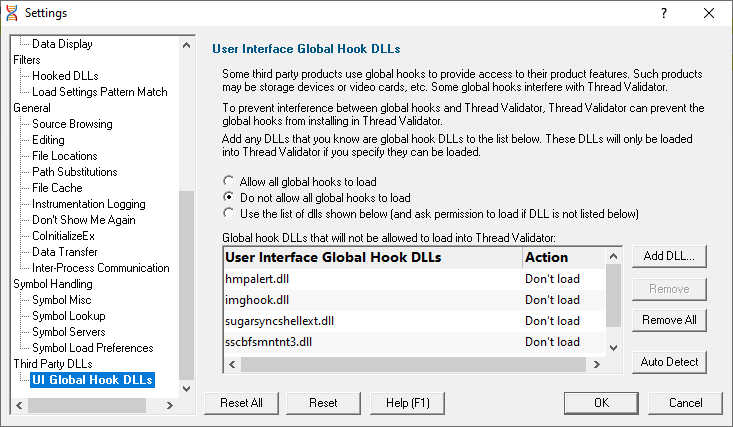The height and width of the screenshot is (427, 733).
Task: Open File Locations settings
Action: tap(65, 156)
